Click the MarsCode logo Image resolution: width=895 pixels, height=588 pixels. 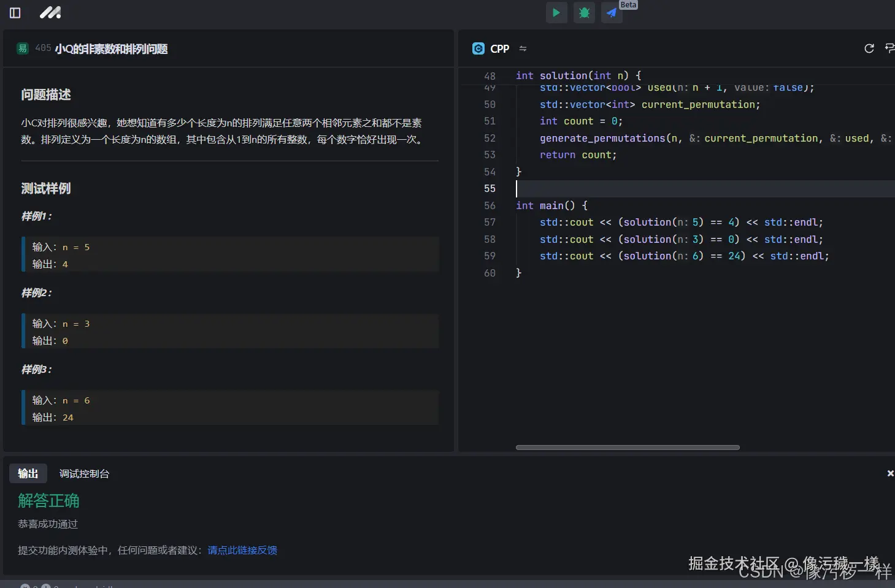pos(50,12)
